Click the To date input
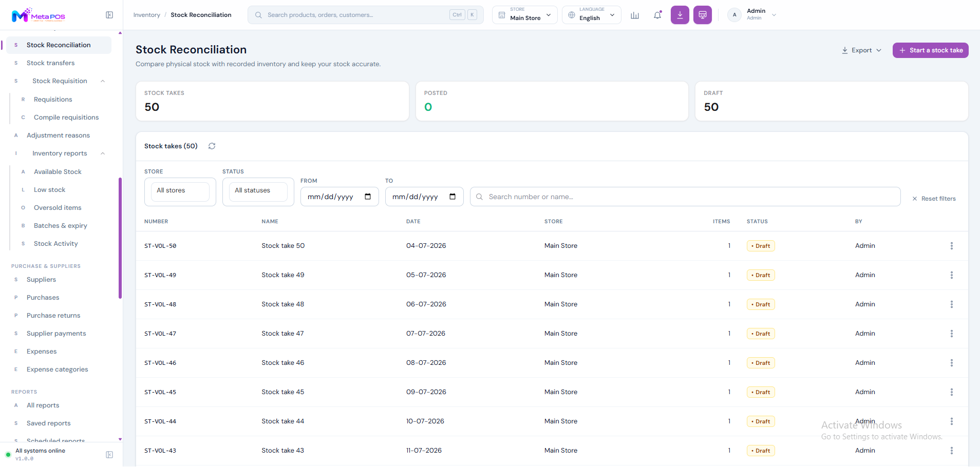The height and width of the screenshot is (467, 980). point(424,197)
